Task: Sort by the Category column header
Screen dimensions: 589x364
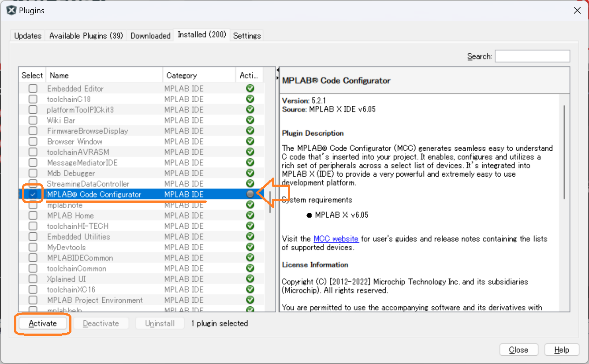Action: tap(199, 75)
